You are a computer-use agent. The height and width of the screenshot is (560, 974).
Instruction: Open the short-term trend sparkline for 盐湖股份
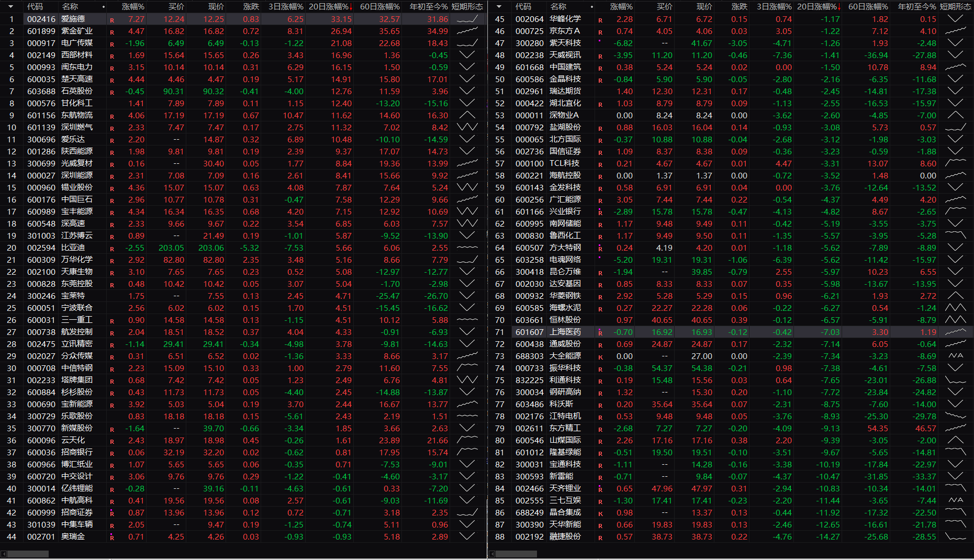pyautogui.click(x=956, y=127)
